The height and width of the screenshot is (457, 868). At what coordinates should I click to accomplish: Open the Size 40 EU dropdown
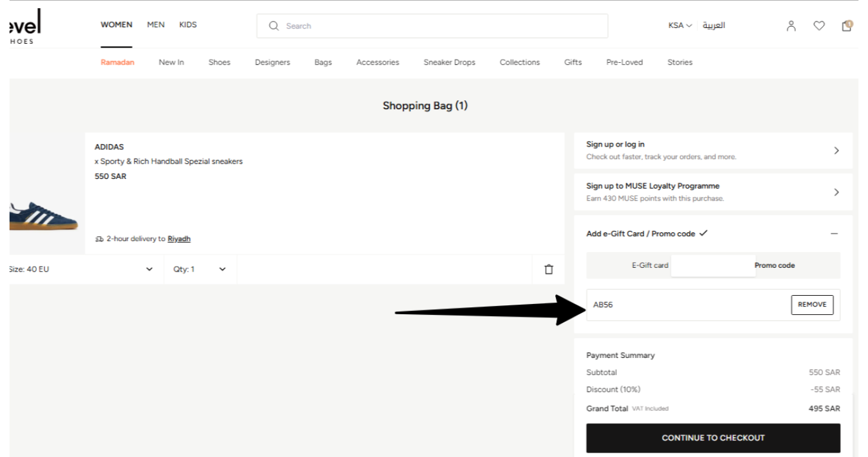(81, 269)
